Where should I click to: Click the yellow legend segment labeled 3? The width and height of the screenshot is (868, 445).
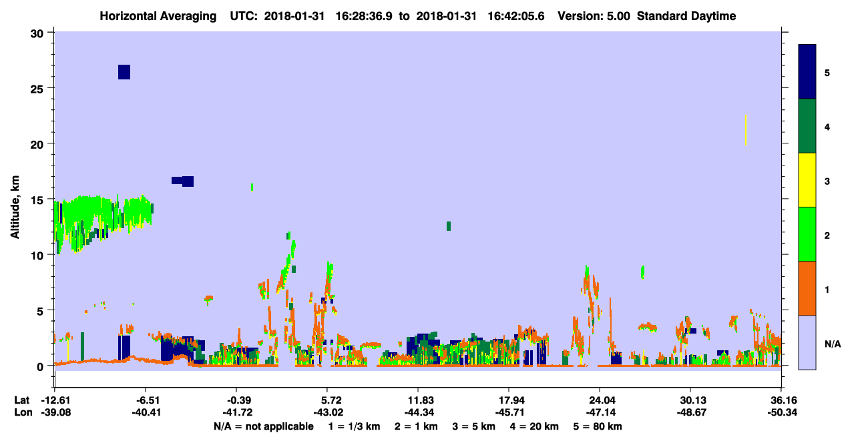click(x=807, y=180)
